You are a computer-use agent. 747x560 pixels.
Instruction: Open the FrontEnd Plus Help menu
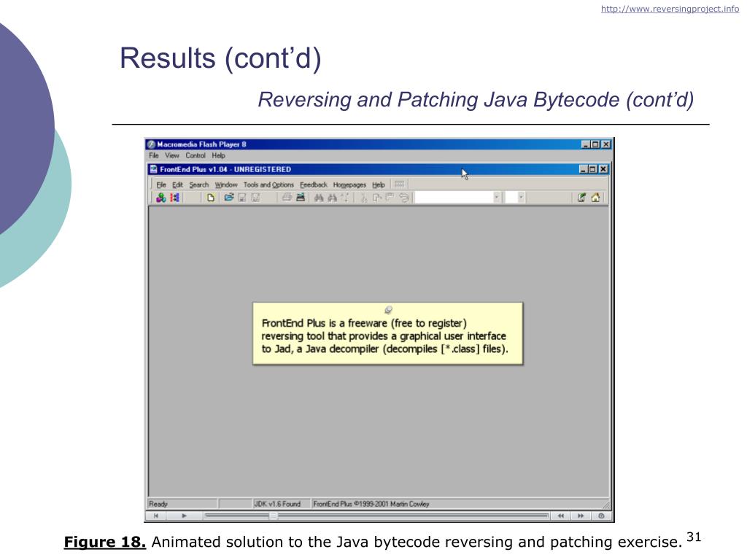click(x=379, y=184)
